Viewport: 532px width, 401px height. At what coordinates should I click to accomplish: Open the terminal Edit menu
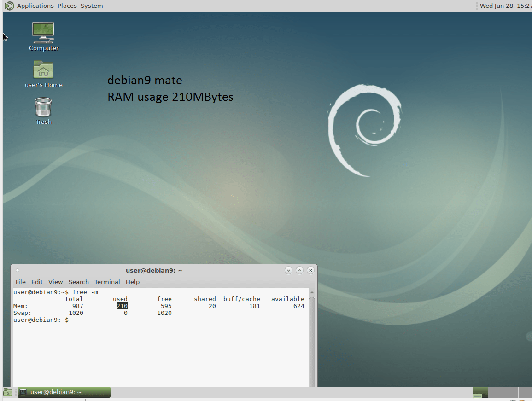tap(37, 282)
